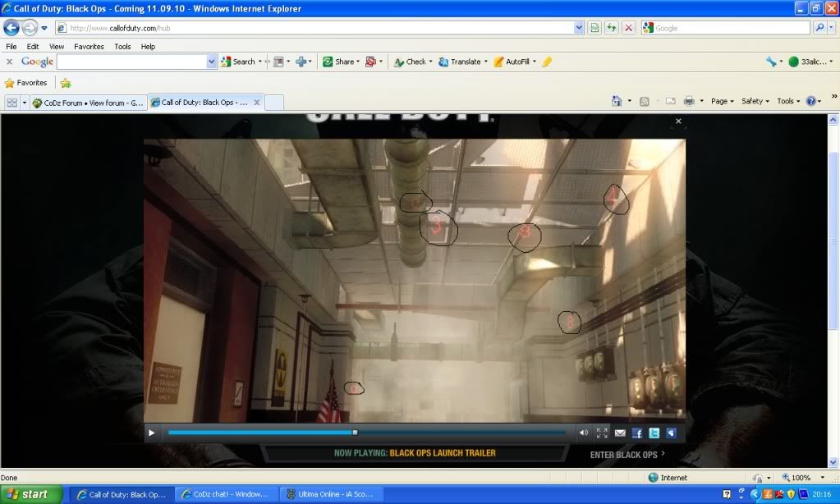Screen dimensions: 840x504
Task: Click the Windows start button
Action: point(30,494)
